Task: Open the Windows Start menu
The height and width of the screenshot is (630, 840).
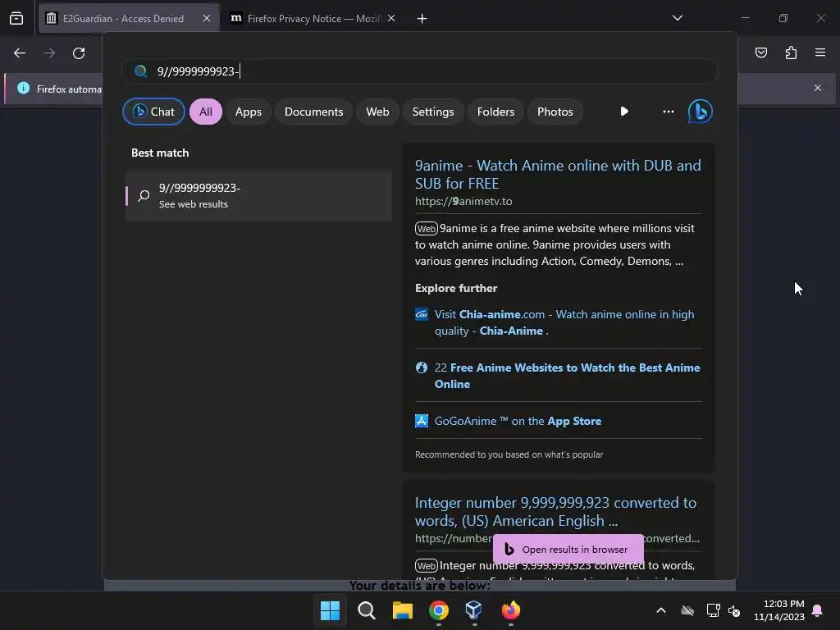Action: pyautogui.click(x=330, y=610)
